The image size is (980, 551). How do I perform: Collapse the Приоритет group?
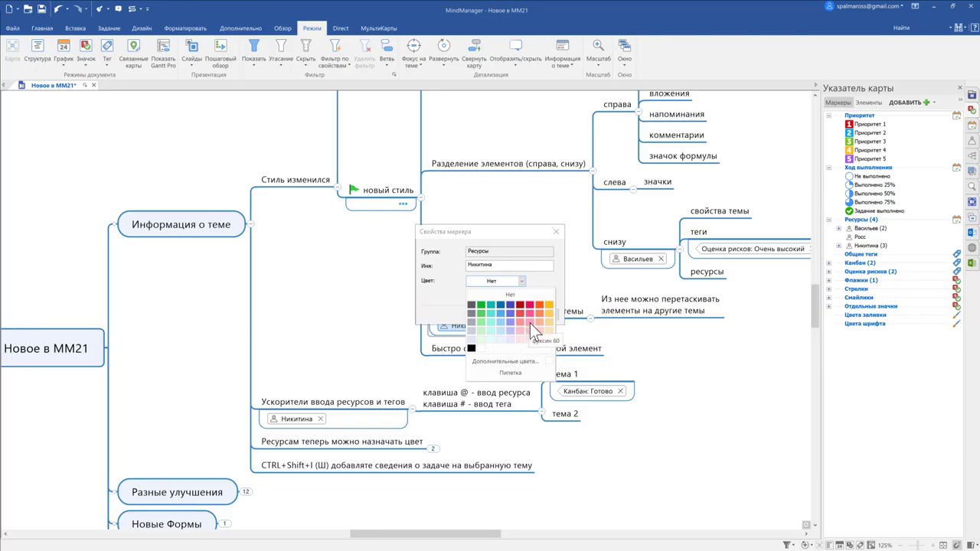828,116
